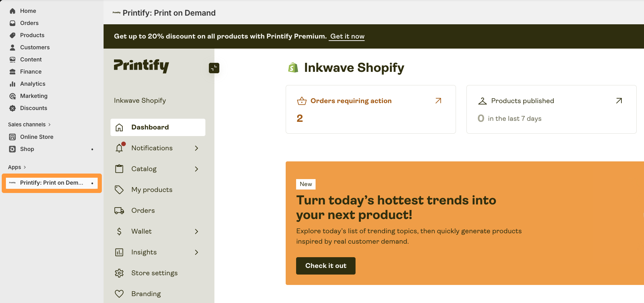Click the Customers person icon
Screen dimensions: 644x303
coord(13,48)
